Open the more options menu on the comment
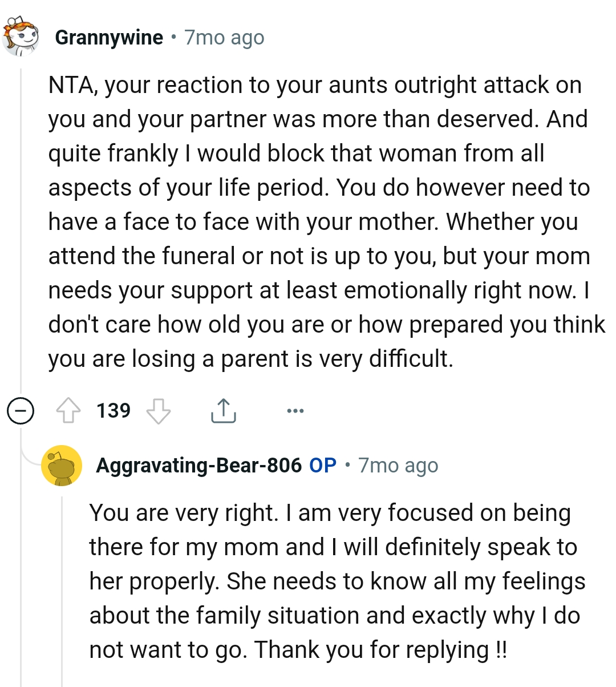 pos(295,410)
